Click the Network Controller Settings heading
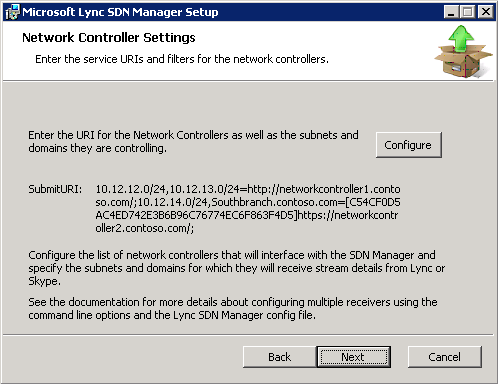The height and width of the screenshot is (384, 498). pos(109,38)
